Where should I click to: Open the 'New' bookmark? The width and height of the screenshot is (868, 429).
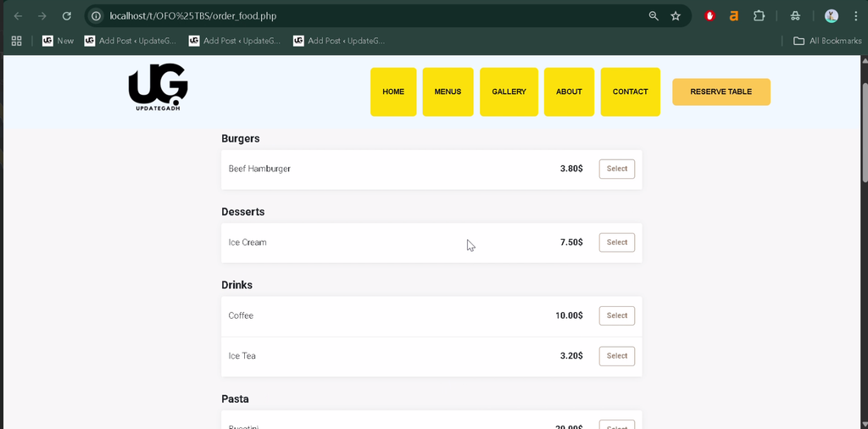58,41
